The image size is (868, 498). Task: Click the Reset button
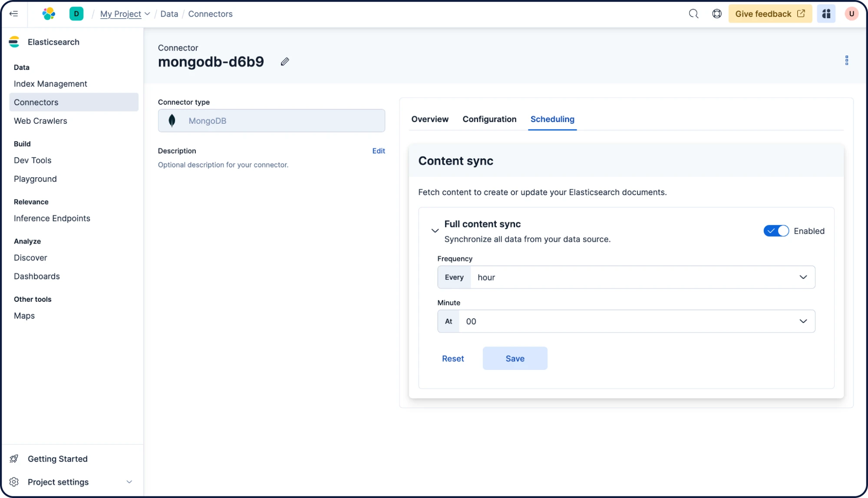pos(453,359)
